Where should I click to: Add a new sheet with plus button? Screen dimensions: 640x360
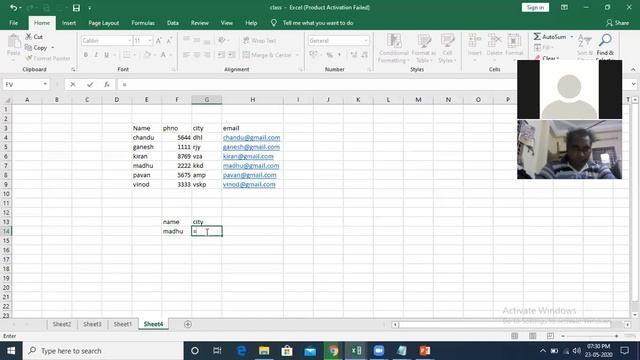click(188, 324)
